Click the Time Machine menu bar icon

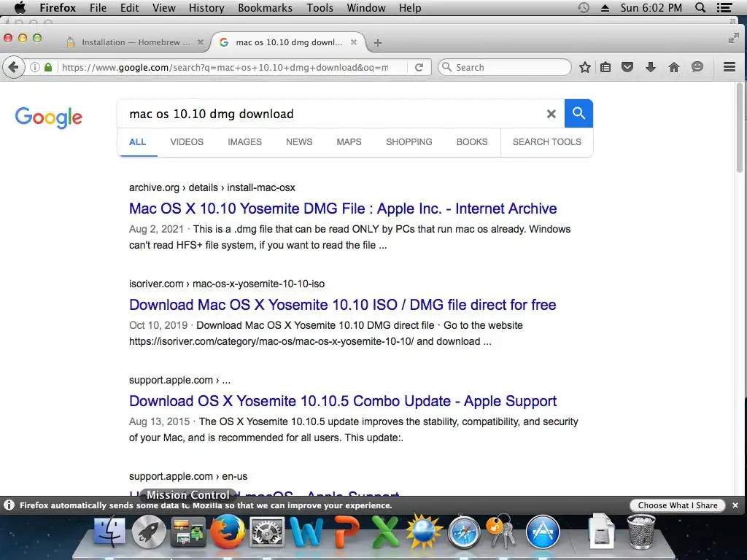click(584, 7)
